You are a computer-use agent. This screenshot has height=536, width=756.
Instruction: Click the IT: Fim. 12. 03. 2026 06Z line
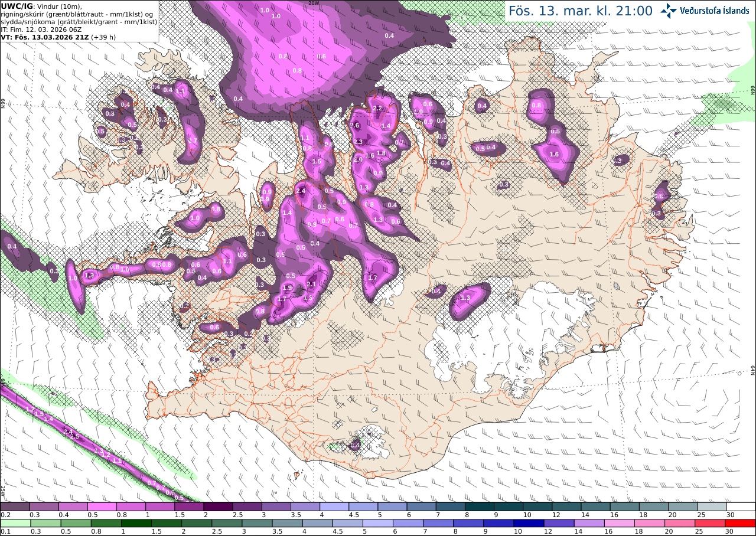coord(41,28)
